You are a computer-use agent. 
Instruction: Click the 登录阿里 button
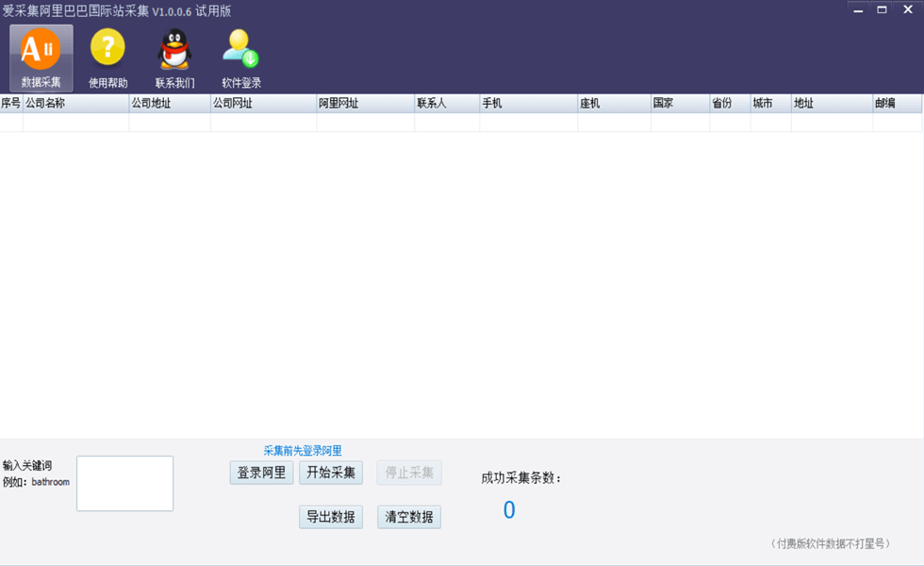[x=262, y=473]
